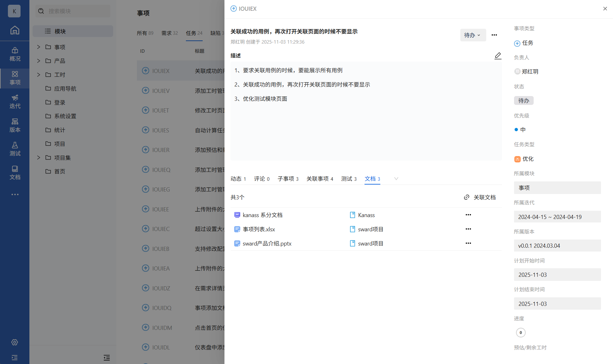Switch to the 关联事项 tab
613x364 pixels.
[320, 179]
